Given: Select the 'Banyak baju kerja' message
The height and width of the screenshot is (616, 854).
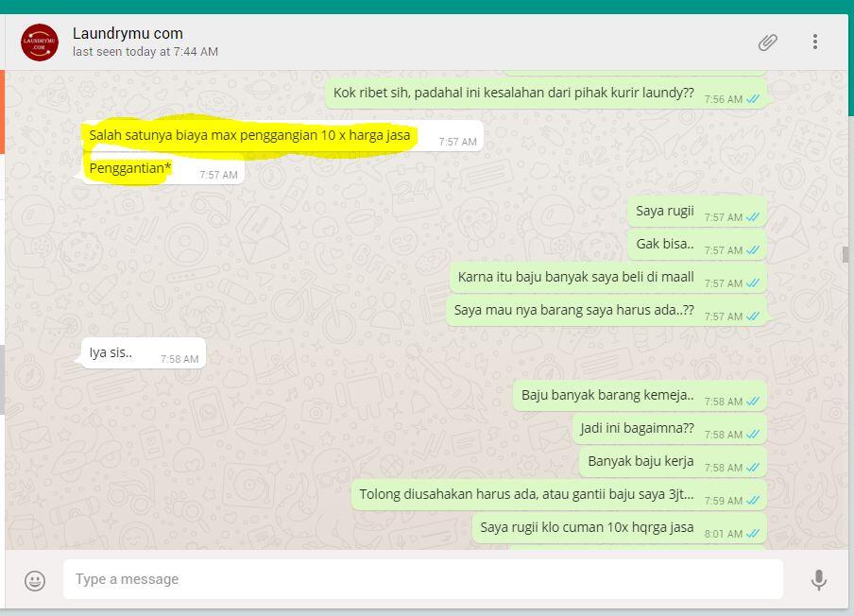Looking at the screenshot, I should (x=674, y=462).
